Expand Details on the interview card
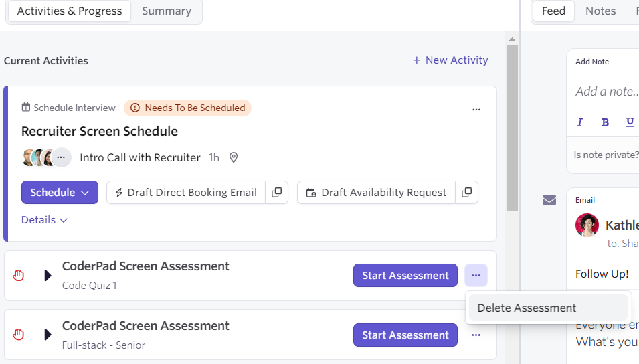Image resolution: width=639 pixels, height=364 pixels. (44, 220)
